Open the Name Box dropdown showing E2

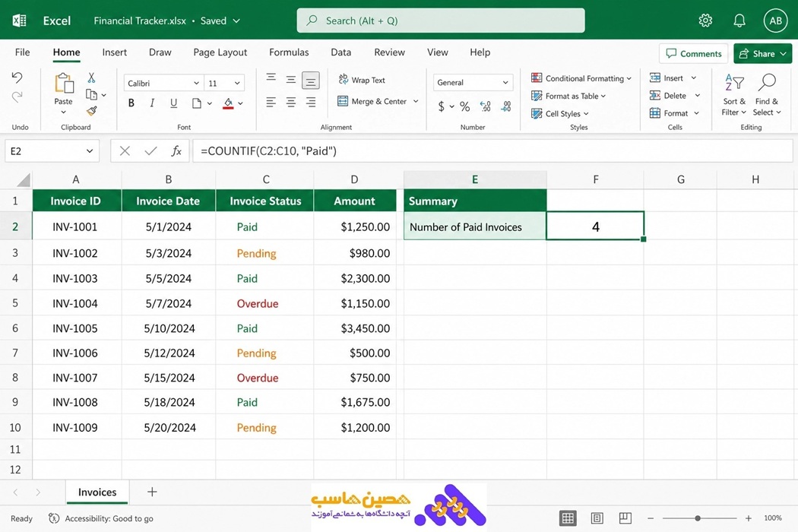[90, 150]
